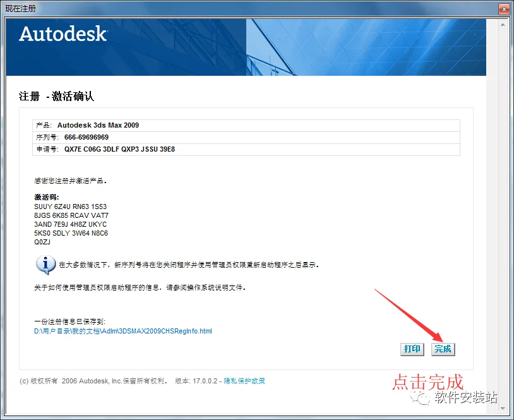Click the final activation code line Q0ZJ
Viewport: 514px width, 420px height.
point(42,242)
